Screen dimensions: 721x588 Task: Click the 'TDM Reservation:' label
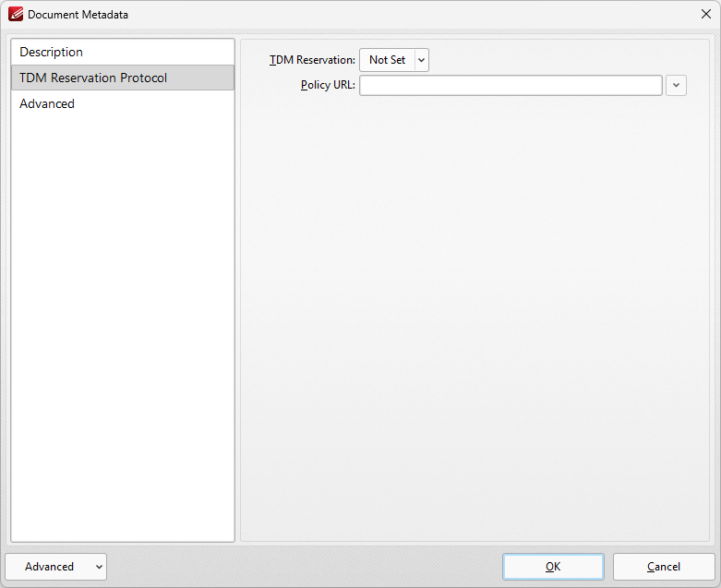coord(312,60)
